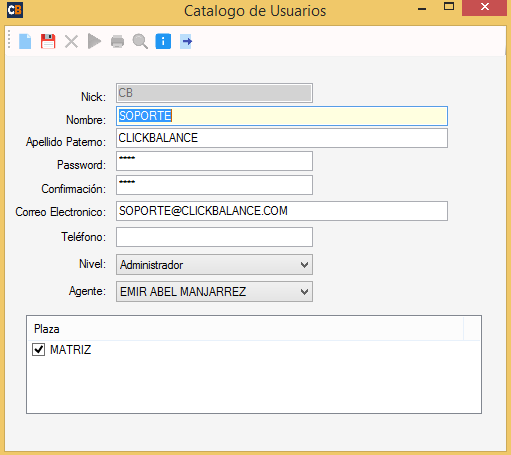The height and width of the screenshot is (455, 511).
Task: Click the Confirmación password field
Action: (214, 185)
